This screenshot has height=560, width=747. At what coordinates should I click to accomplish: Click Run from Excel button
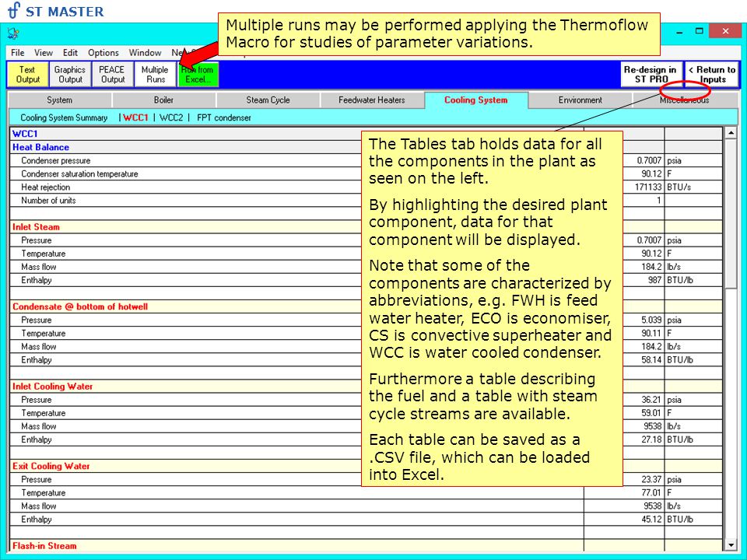tap(198, 75)
